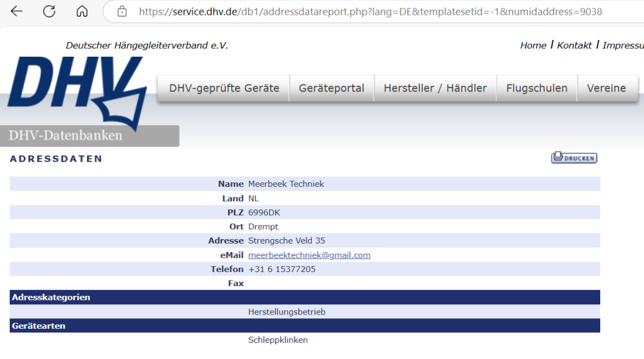Click the DHV logo
The width and height of the screenshot is (644, 359).
pyautogui.click(x=77, y=93)
